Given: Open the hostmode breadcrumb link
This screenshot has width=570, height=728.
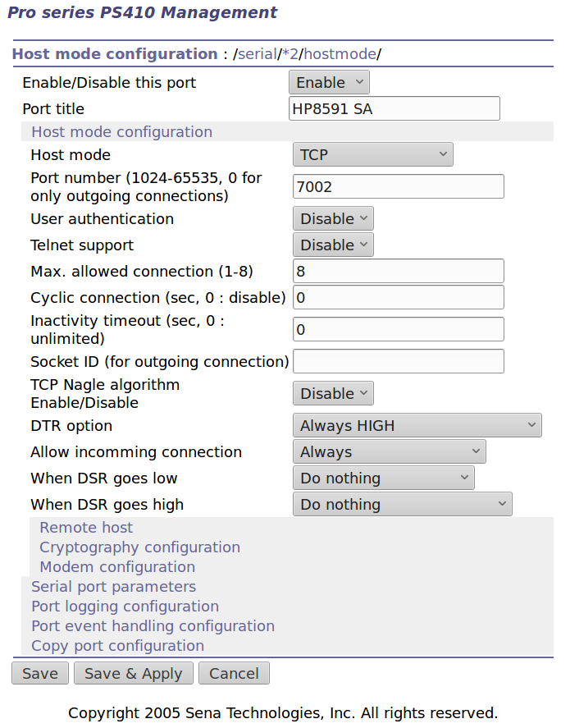Looking at the screenshot, I should tap(340, 53).
